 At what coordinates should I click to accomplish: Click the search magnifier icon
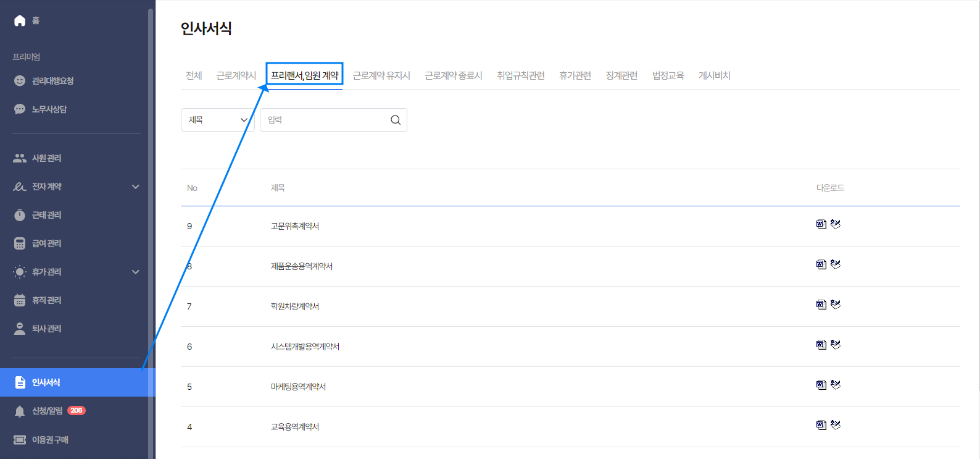coord(396,120)
